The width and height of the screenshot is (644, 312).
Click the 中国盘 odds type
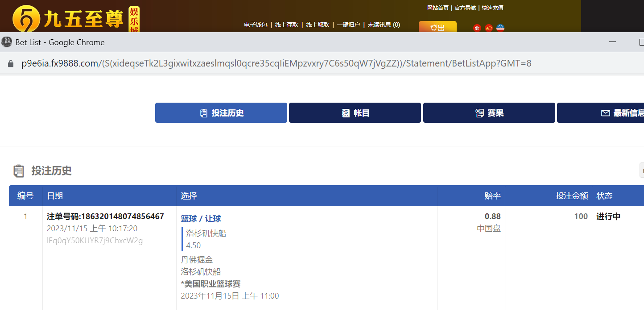coord(489,229)
